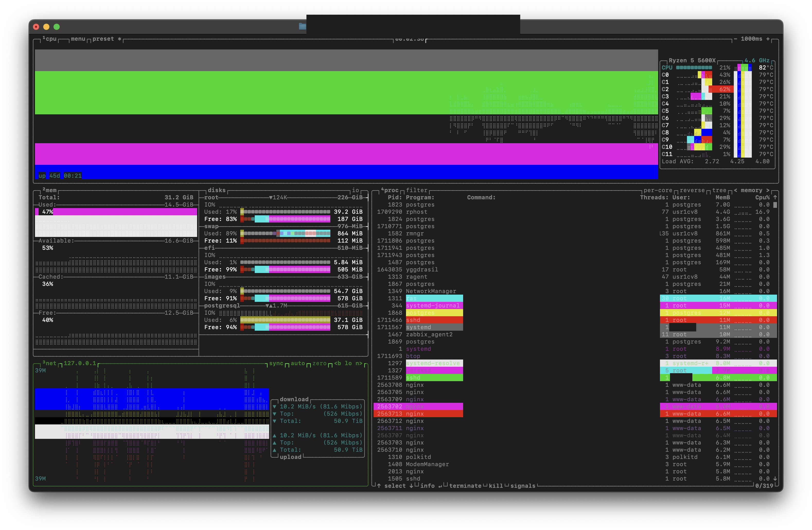
Task: Switch to next network interface with n>
Action: pos(359,363)
